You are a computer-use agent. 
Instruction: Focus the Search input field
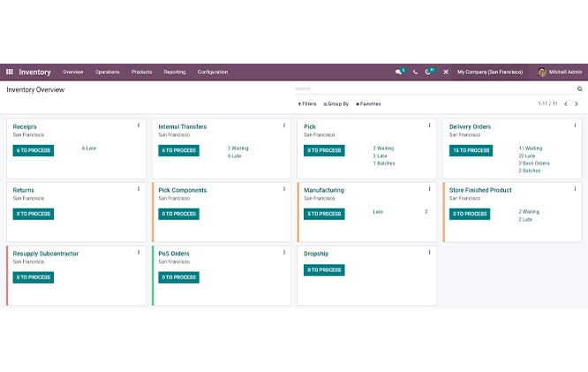(435, 89)
